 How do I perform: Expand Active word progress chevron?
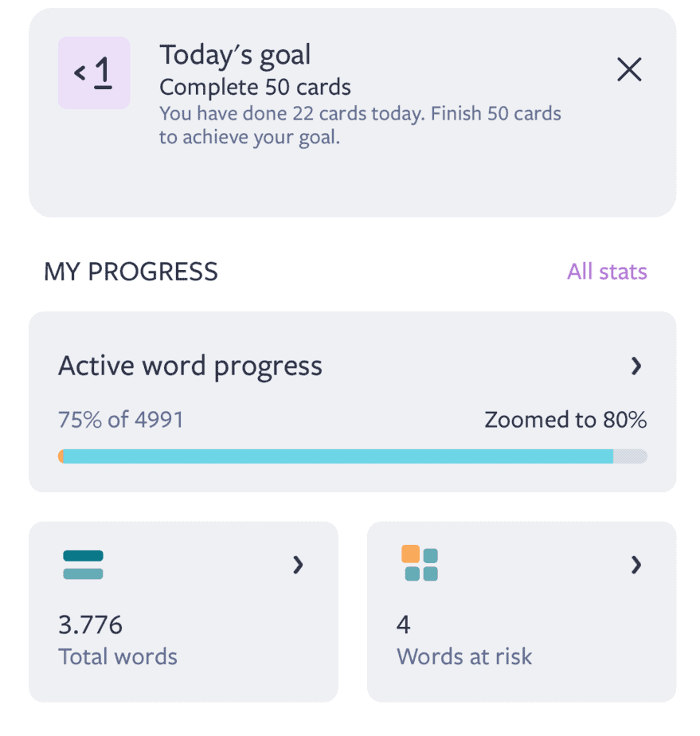(635, 366)
